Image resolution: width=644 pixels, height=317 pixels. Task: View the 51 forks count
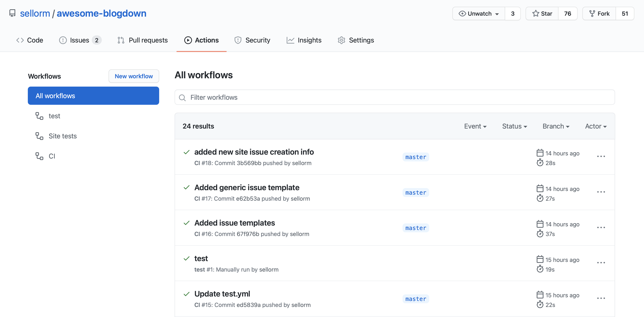[x=625, y=14]
